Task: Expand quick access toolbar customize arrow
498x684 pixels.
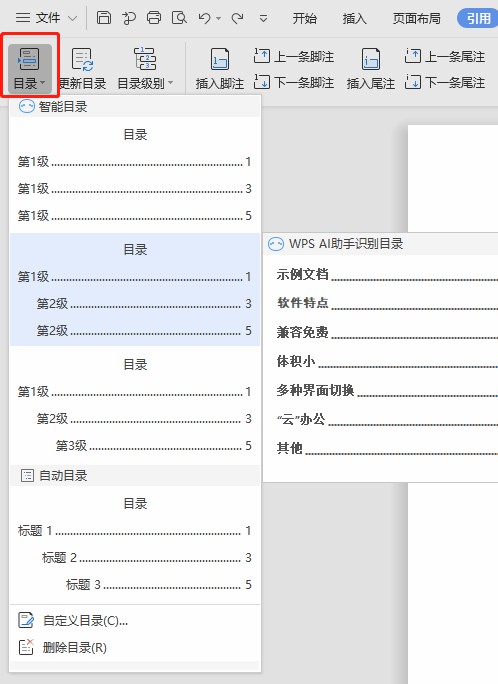Action: click(x=263, y=19)
